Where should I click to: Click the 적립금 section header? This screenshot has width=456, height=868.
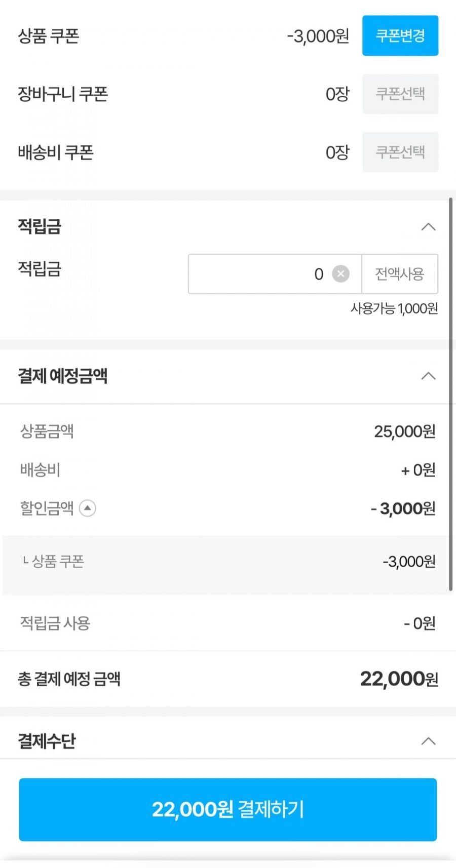click(40, 226)
